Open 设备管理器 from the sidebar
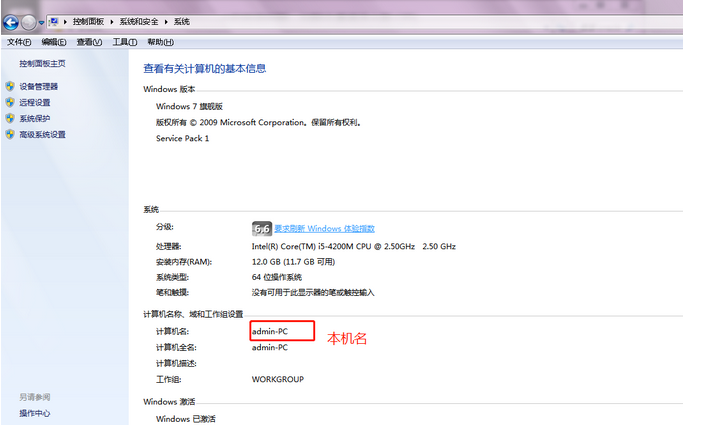Viewport: 704px width, 436px height. pyautogui.click(x=39, y=87)
